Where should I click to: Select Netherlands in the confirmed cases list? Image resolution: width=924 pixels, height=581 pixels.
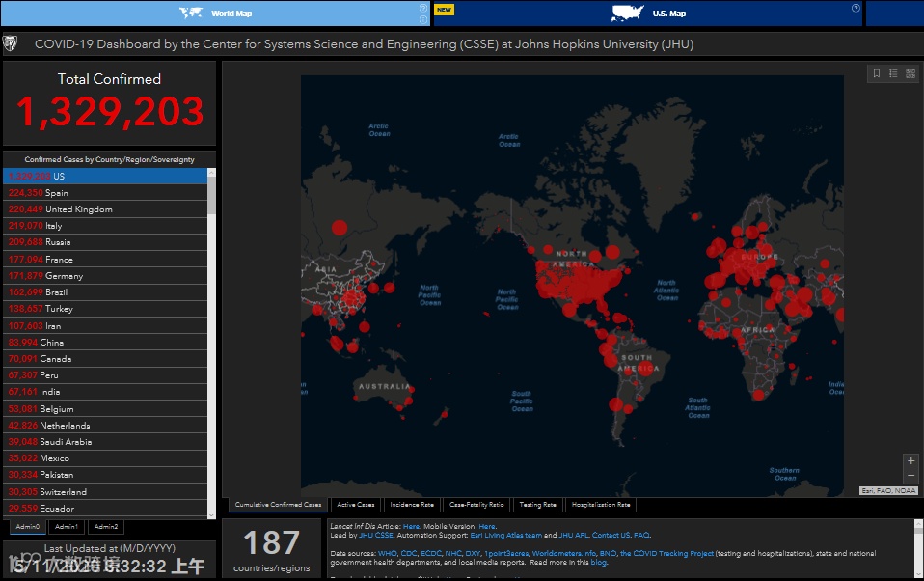(105, 426)
